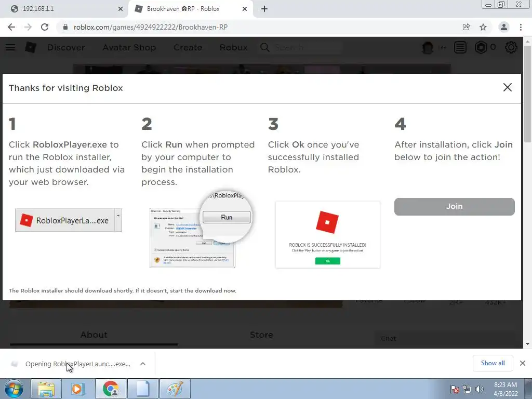This screenshot has width=532, height=399.
Task: Switch to the Store tab
Action: click(261, 335)
